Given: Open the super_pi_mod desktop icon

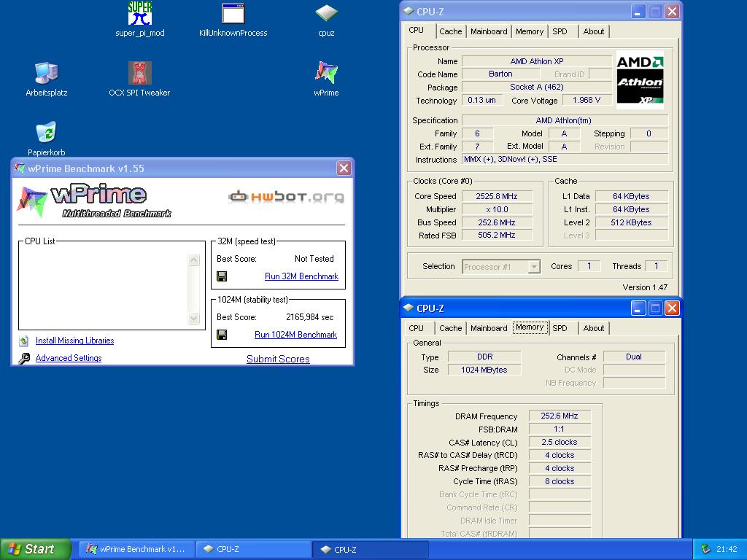Looking at the screenshot, I should click(139, 14).
